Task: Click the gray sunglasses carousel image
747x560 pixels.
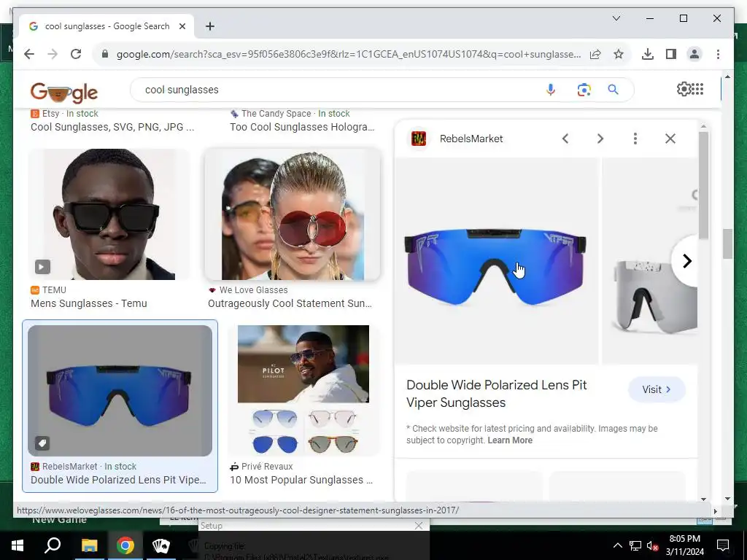Action: coord(650,261)
